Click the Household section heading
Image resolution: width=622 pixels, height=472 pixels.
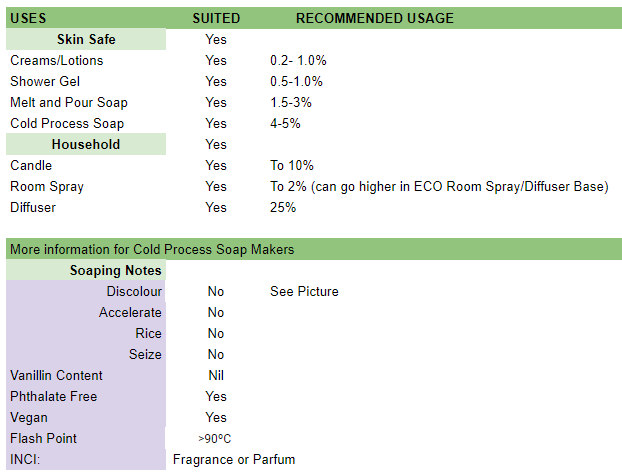[86, 144]
